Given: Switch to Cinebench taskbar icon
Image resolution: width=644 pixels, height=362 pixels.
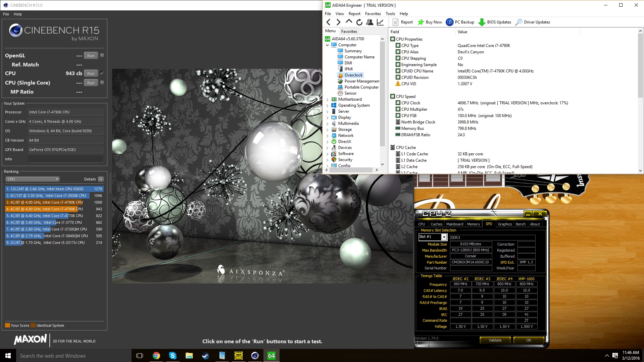Looking at the screenshot, I should [x=255, y=356].
